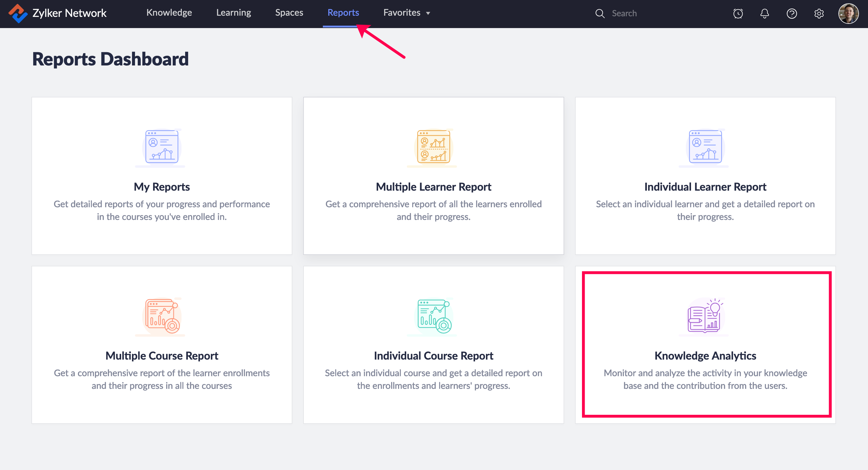Open notifications bell icon
Screen dimensions: 868x470
pyautogui.click(x=764, y=14)
